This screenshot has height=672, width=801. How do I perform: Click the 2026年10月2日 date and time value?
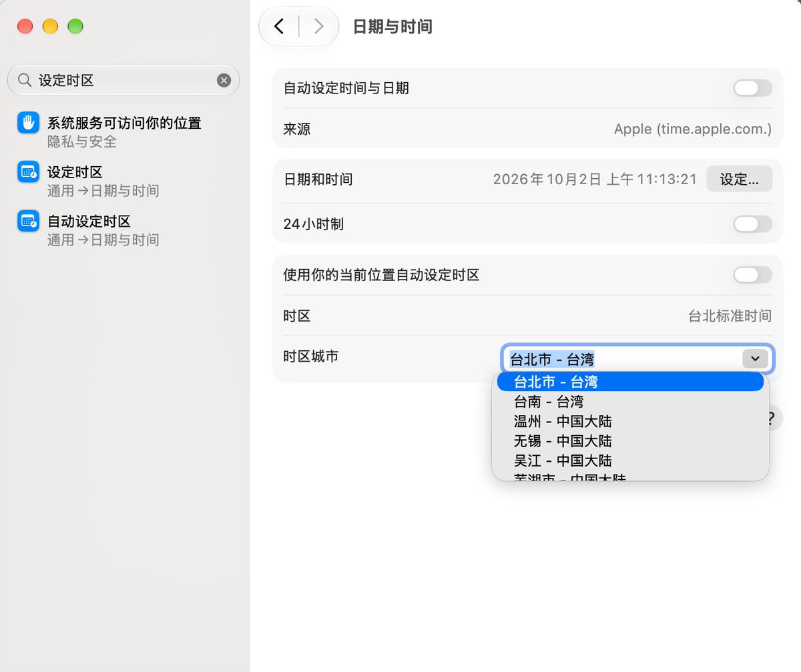tap(595, 180)
